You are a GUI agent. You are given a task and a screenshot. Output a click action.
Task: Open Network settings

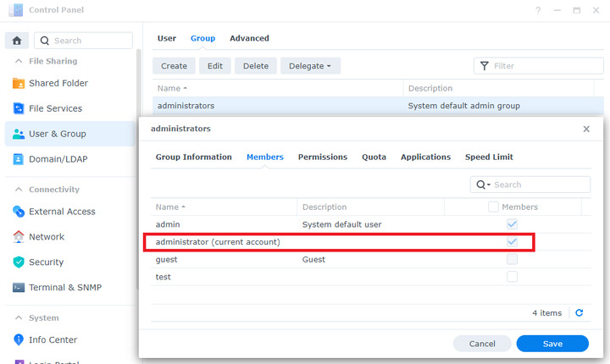(x=47, y=237)
